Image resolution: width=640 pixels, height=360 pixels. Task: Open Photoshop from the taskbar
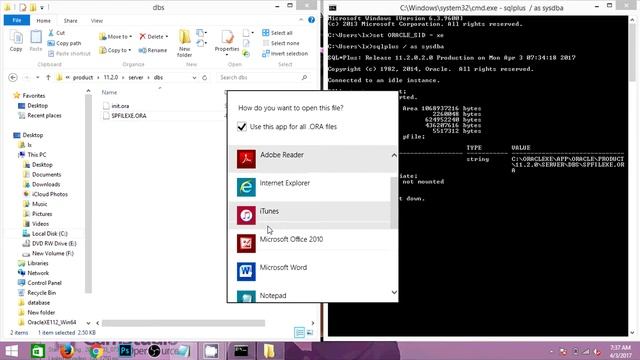(x=125, y=351)
